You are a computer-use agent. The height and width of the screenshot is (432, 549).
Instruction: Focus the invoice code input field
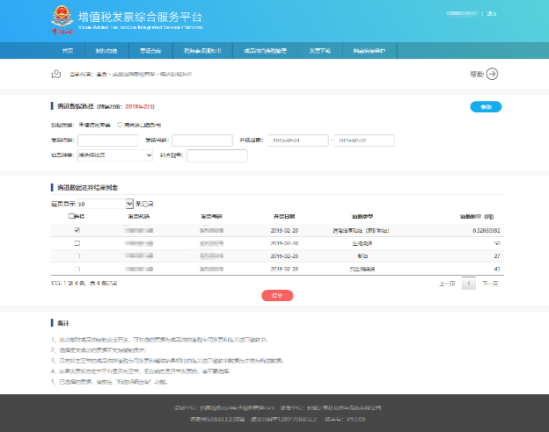point(108,140)
